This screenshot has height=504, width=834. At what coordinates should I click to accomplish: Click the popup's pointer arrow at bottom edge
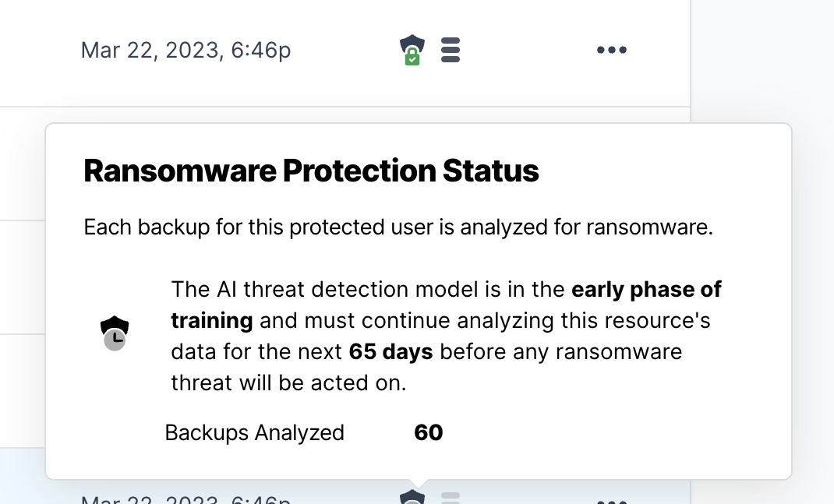(418, 483)
